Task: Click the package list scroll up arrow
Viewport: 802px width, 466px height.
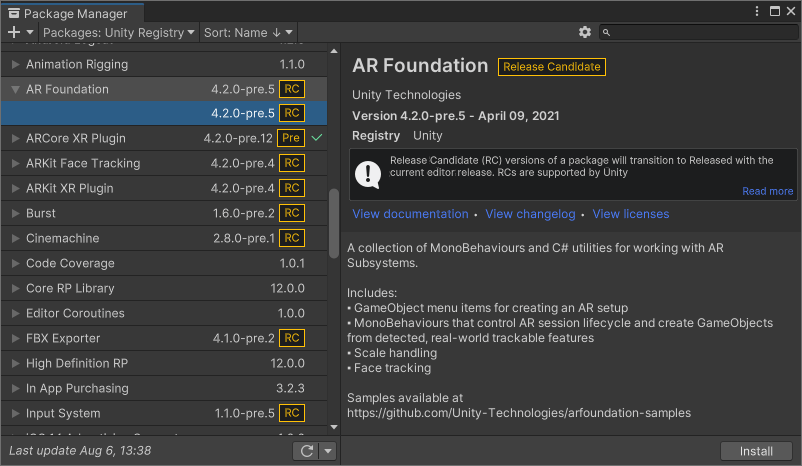Action: [334, 51]
